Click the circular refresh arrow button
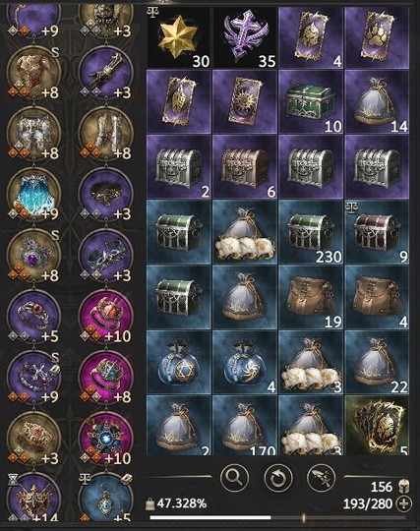This screenshot has height=531, width=420. tap(277, 478)
